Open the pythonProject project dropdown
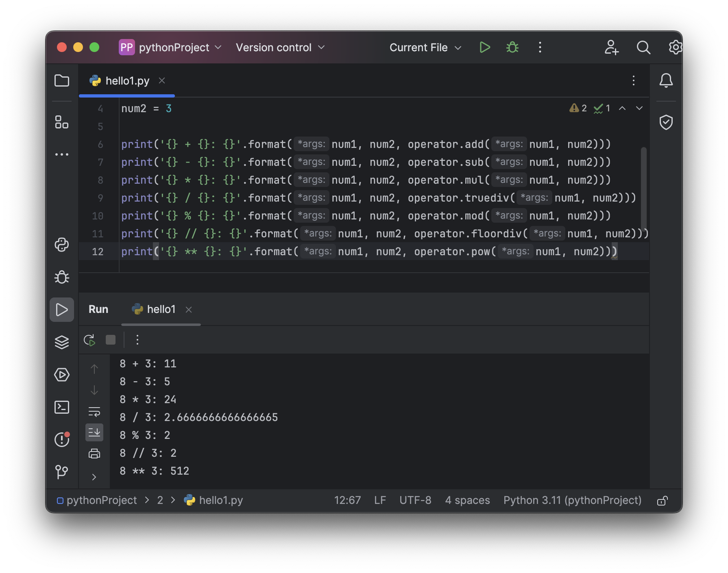728x573 pixels. (170, 48)
